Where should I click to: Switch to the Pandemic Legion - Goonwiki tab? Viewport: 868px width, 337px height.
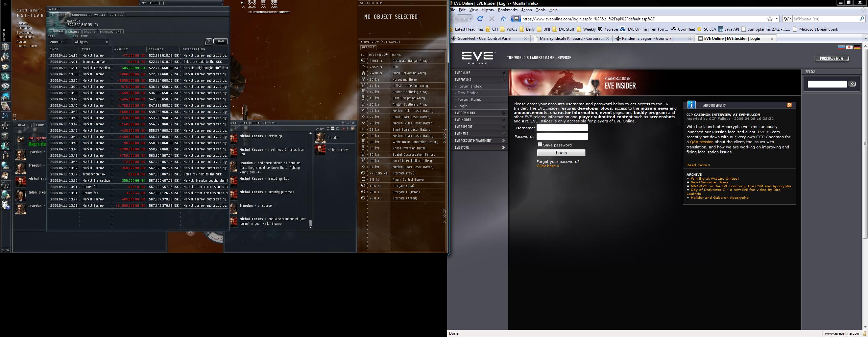[654, 39]
